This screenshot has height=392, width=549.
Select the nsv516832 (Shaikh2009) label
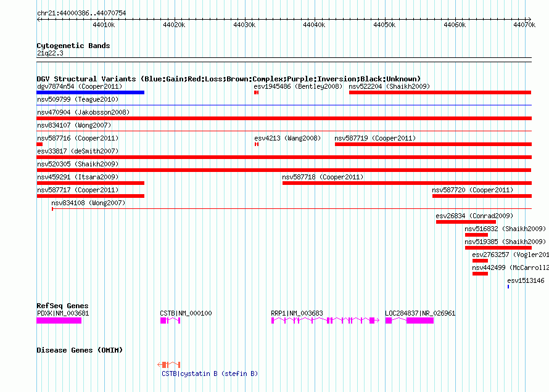(505, 229)
